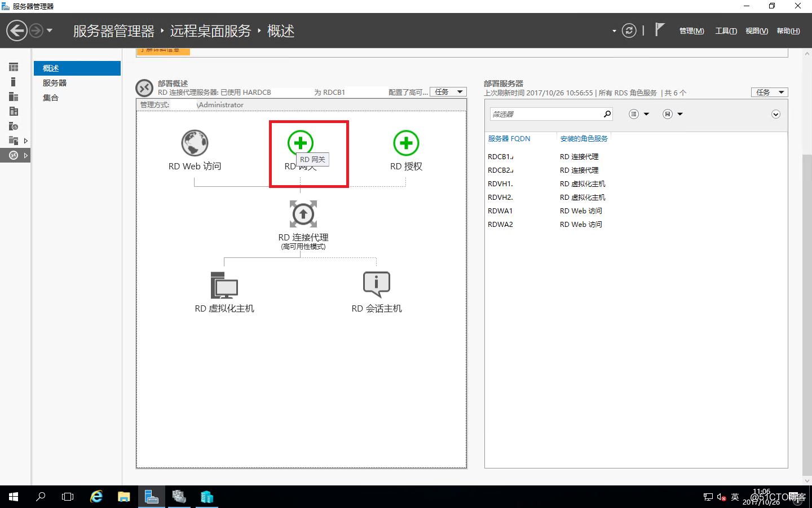Click into the 筛选器 filter field
This screenshot has height=508, width=812.
click(546, 114)
